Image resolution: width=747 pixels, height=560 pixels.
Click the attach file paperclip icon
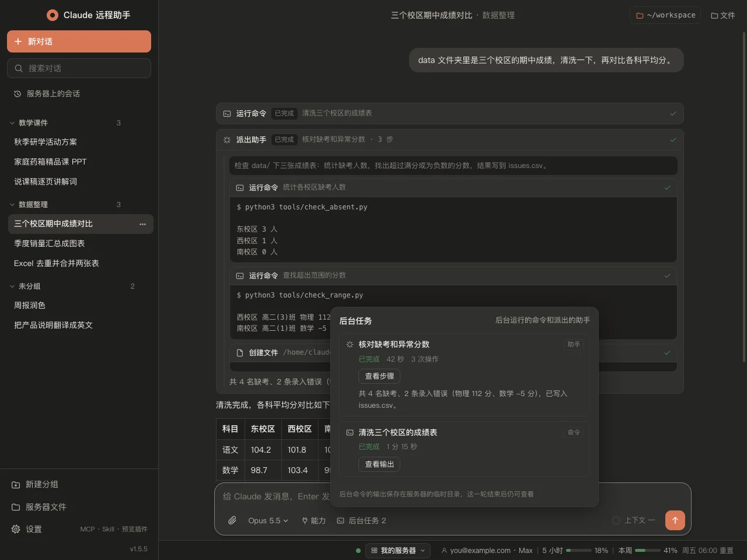pos(232,520)
